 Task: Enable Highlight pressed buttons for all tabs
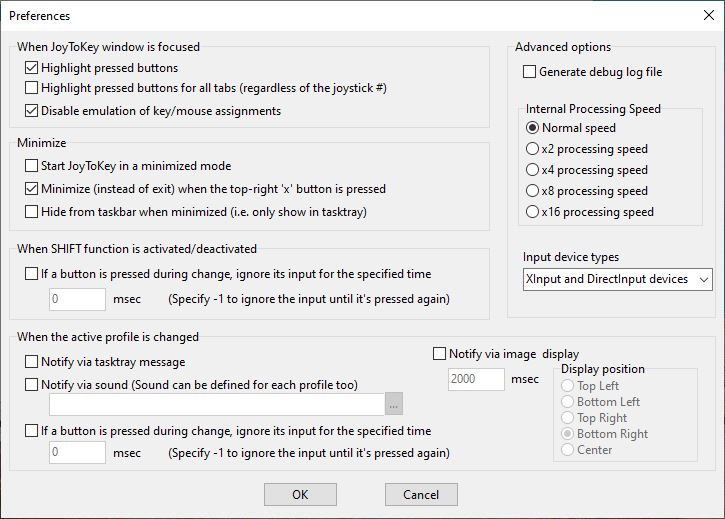pyautogui.click(x=32, y=89)
